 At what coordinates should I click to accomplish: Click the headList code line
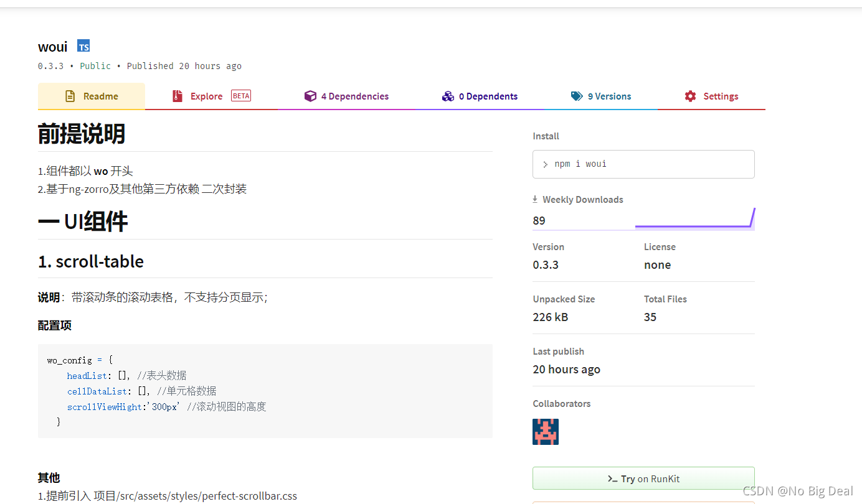[126, 376]
